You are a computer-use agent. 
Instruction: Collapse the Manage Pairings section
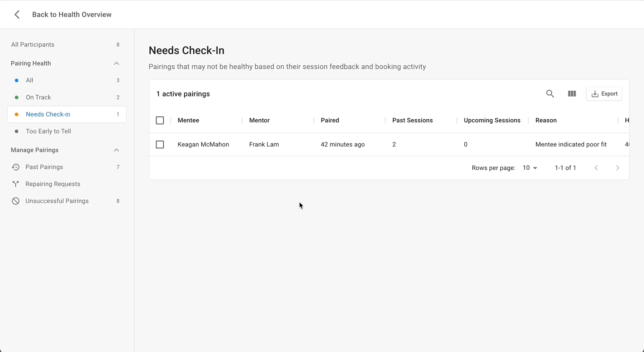click(x=116, y=150)
